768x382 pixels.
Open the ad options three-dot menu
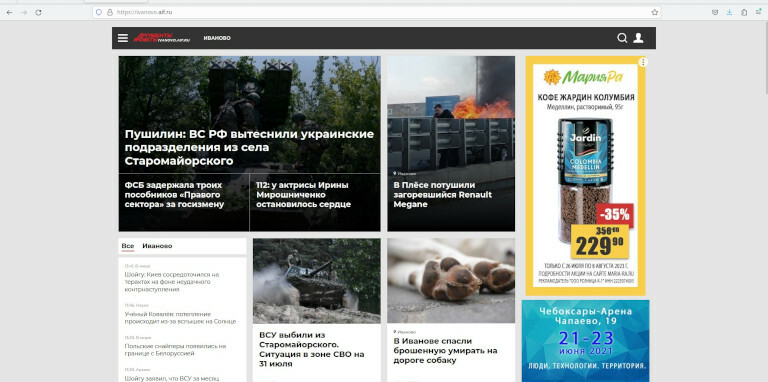(643, 62)
